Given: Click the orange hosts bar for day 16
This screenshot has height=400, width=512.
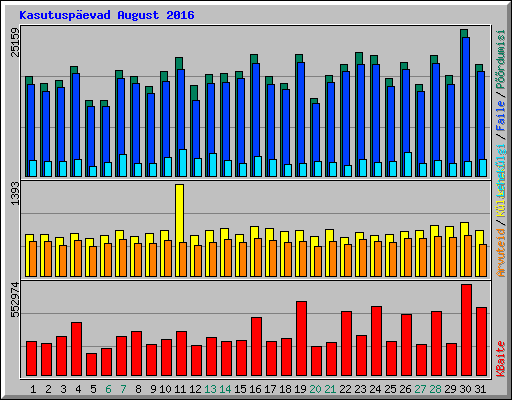Looking at the screenshot, I should [258, 257].
